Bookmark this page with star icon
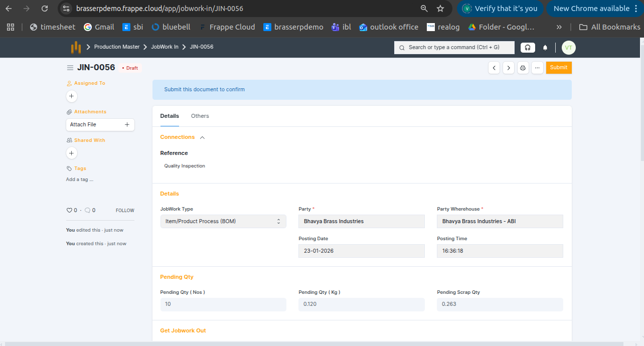Screen dimensions: 644x346 point(440,9)
